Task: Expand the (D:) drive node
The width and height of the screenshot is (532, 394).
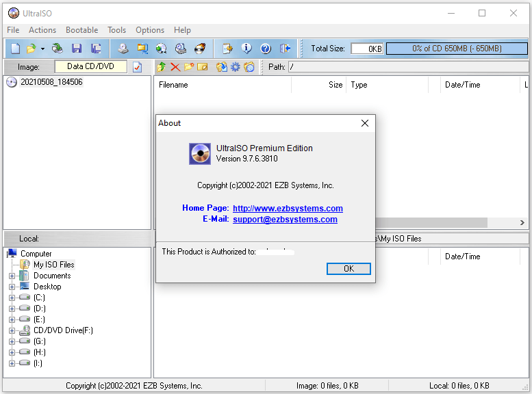Action: click(12, 309)
